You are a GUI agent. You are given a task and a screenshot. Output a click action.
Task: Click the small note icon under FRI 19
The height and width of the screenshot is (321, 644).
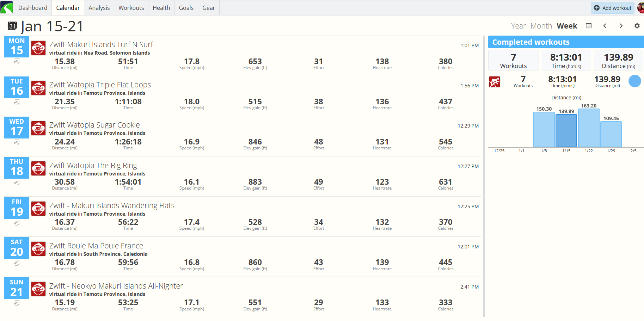17,223
